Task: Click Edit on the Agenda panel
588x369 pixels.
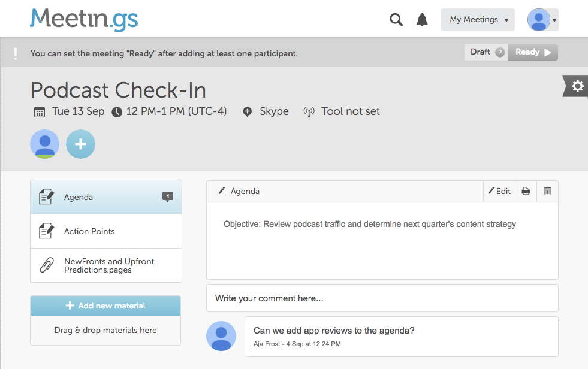Action: (x=499, y=191)
